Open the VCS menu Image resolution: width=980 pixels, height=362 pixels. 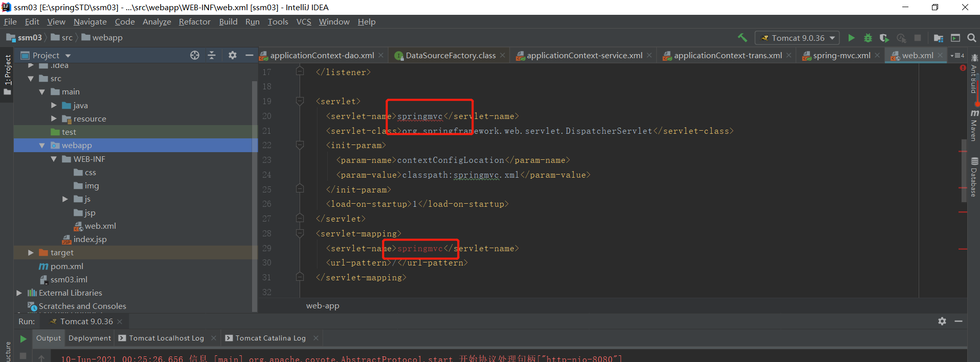[x=304, y=22]
